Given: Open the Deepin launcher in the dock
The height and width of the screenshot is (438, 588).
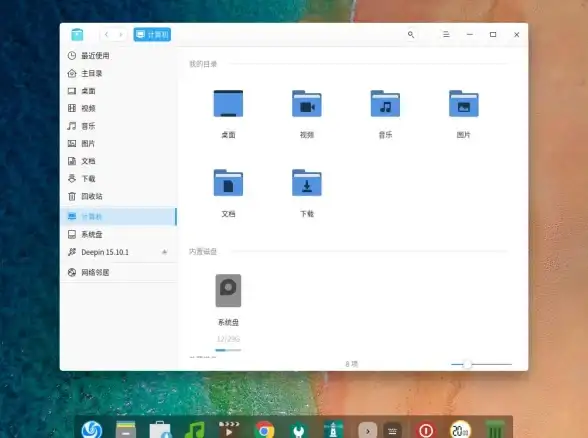Looking at the screenshot, I should pyautogui.click(x=92, y=429).
